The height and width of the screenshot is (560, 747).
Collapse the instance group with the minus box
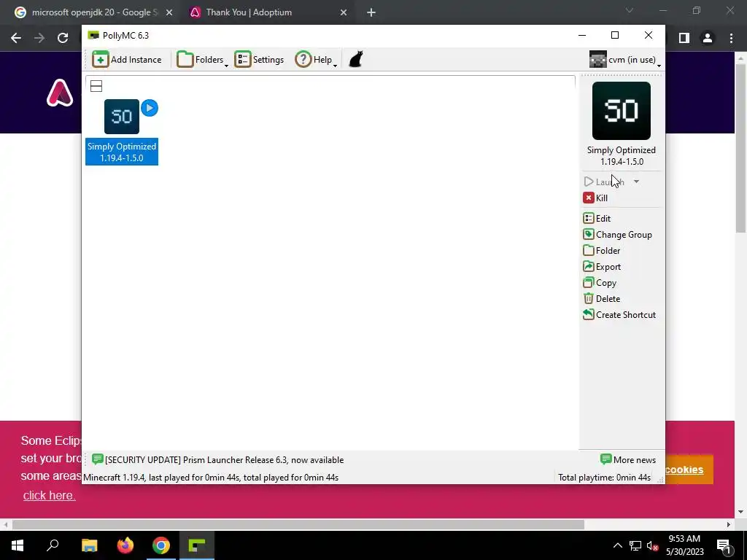[x=96, y=86]
